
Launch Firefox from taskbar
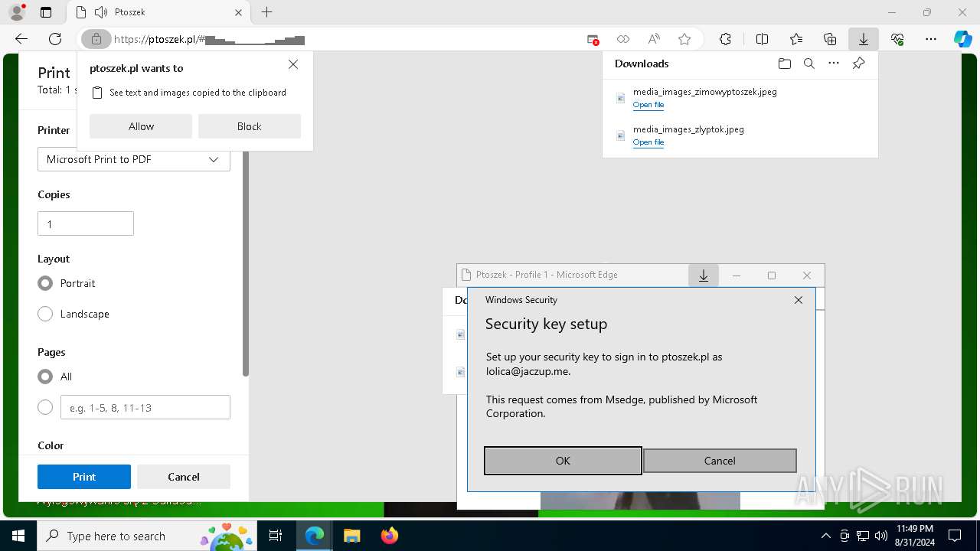click(x=390, y=536)
